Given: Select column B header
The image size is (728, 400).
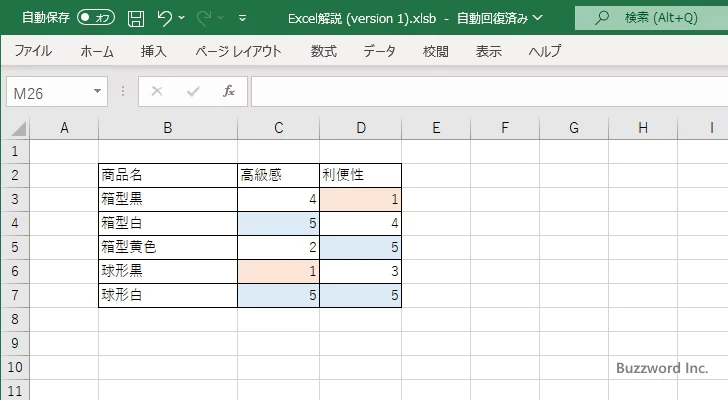Looking at the screenshot, I should [x=168, y=128].
